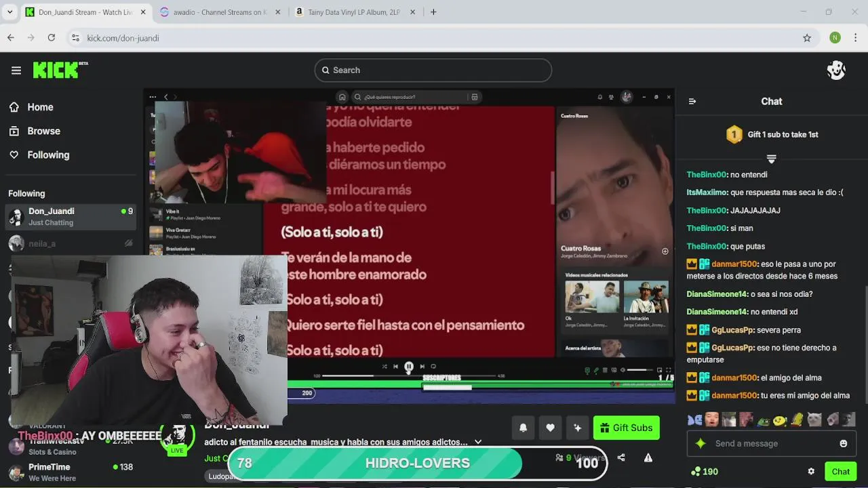Pick the white cat emote
This screenshot has width=868, height=488.
click(814, 420)
